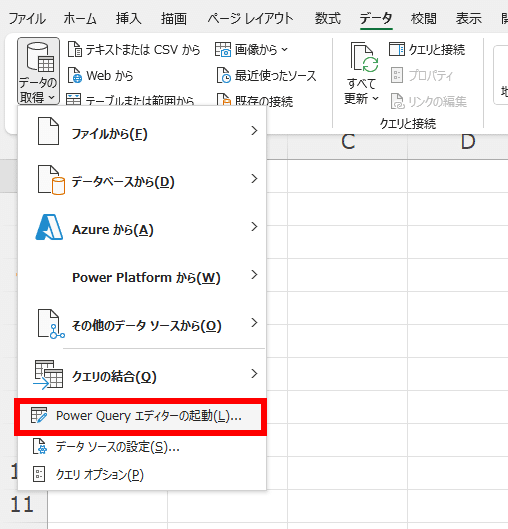Switch to the 描画 tab

tap(174, 18)
